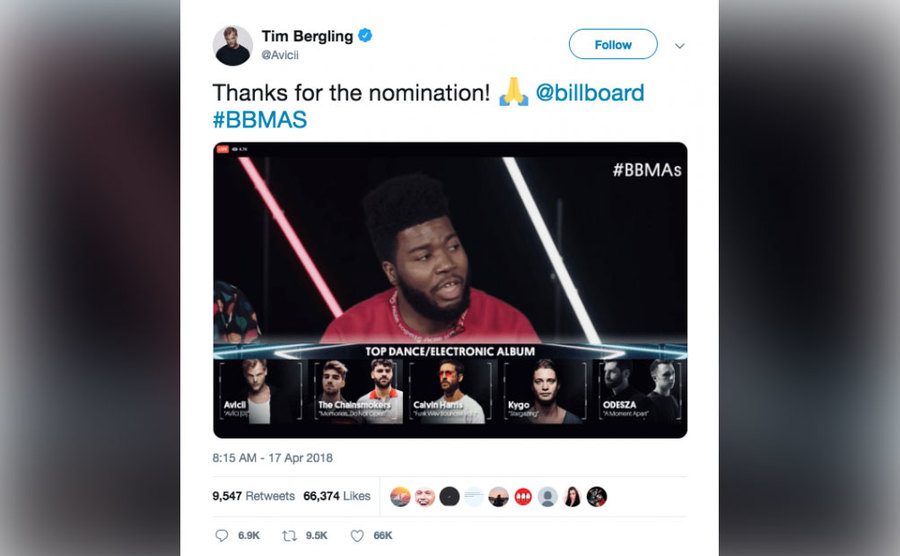Viewport: 900px width, 556px height.
Task: Click the retweet arrows icon
Action: click(x=289, y=535)
